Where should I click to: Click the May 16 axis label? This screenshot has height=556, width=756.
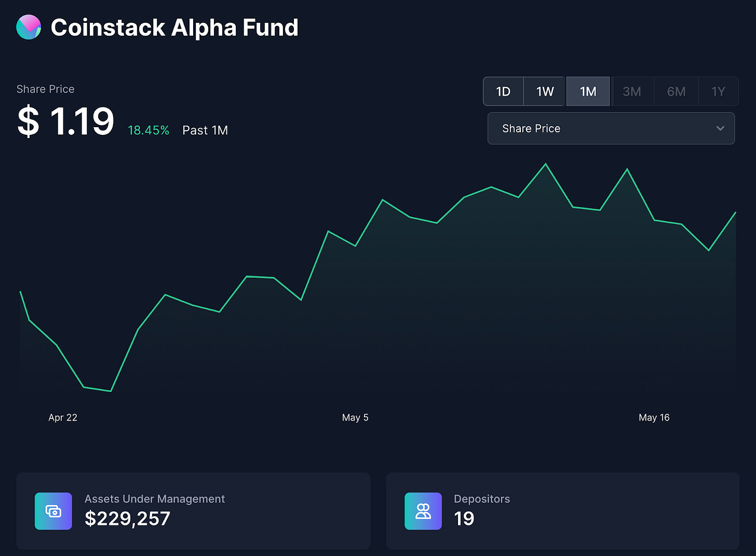click(x=654, y=417)
